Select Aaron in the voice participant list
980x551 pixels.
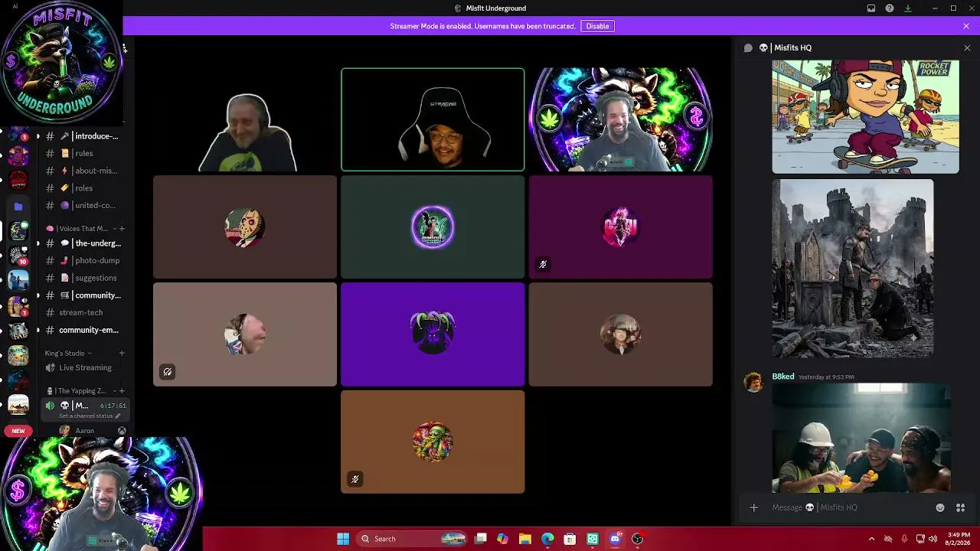84,431
